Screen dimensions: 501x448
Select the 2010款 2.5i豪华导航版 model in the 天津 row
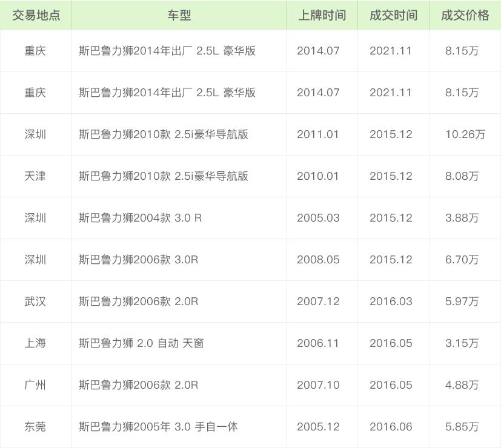tap(164, 176)
